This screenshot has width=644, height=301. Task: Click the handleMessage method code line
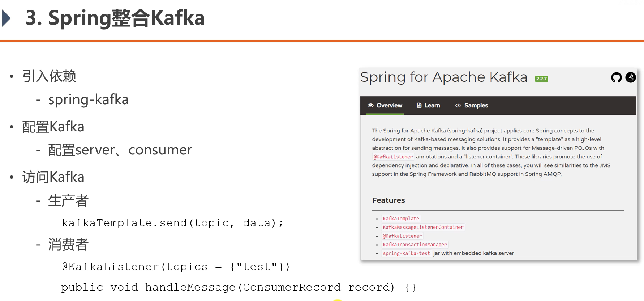(239, 287)
